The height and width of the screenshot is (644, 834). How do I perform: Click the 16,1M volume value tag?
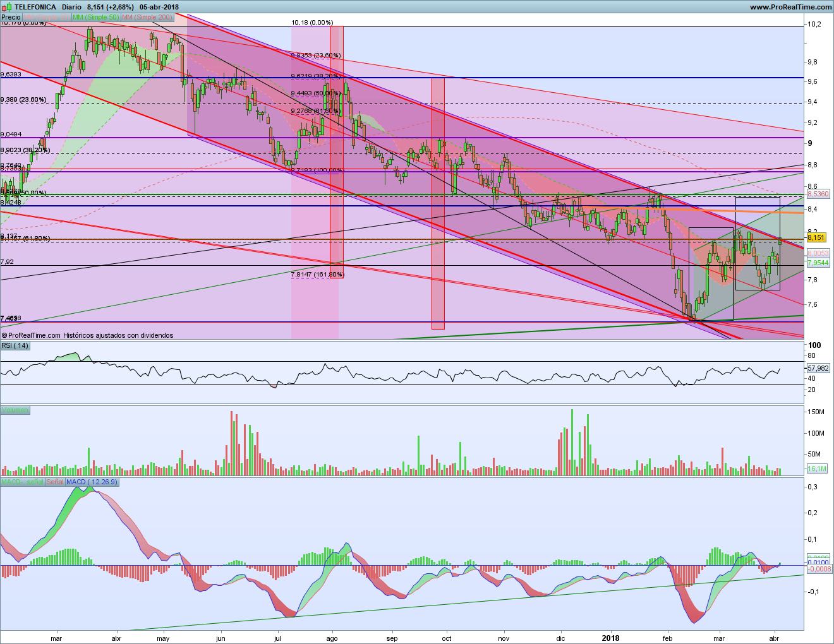click(x=816, y=468)
